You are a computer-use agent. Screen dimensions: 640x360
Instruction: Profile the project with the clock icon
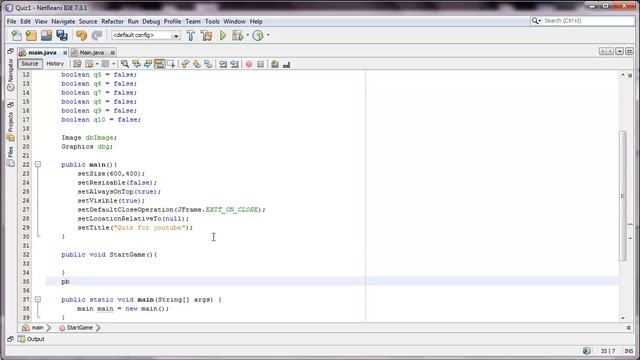pos(258,36)
